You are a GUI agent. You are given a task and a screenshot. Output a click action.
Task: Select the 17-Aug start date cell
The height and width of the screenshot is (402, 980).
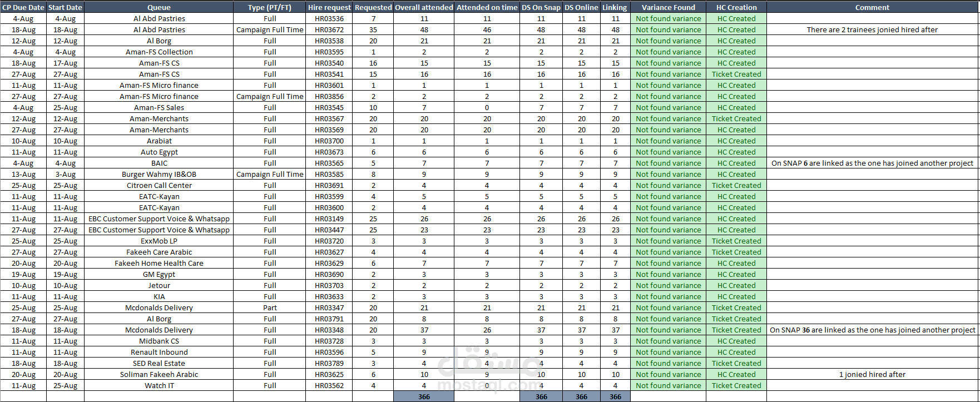[x=65, y=63]
